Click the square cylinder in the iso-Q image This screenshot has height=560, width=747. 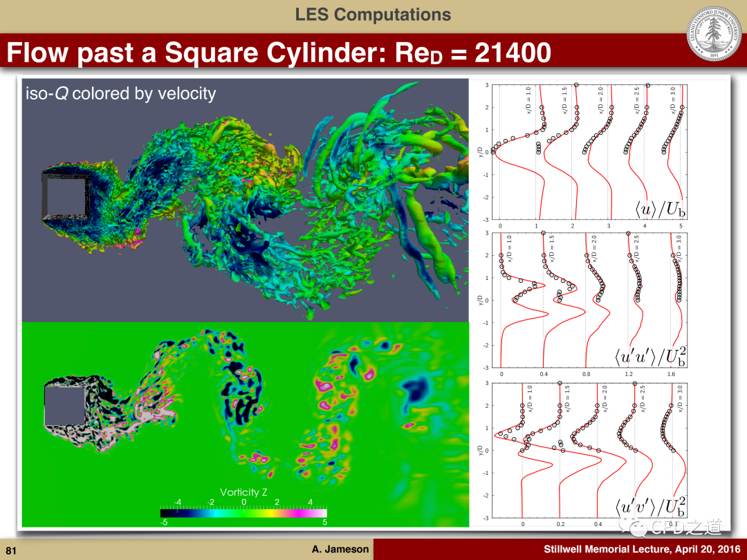point(65,196)
